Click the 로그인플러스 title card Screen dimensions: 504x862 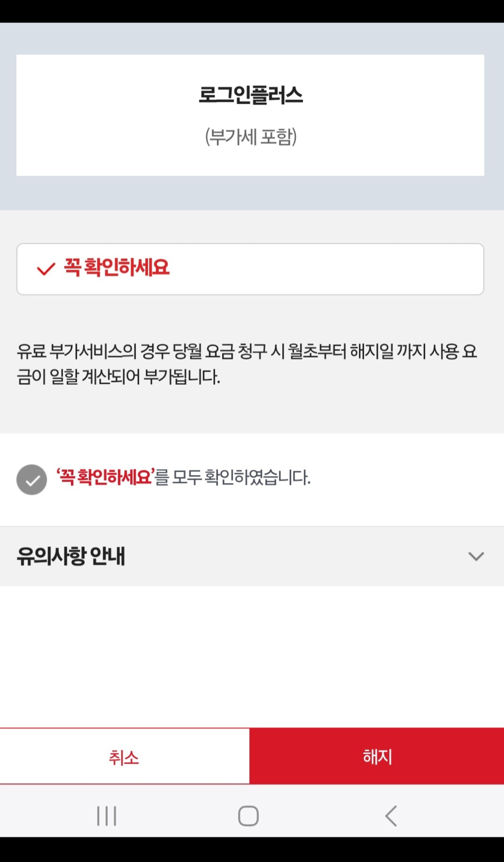[x=252, y=113]
